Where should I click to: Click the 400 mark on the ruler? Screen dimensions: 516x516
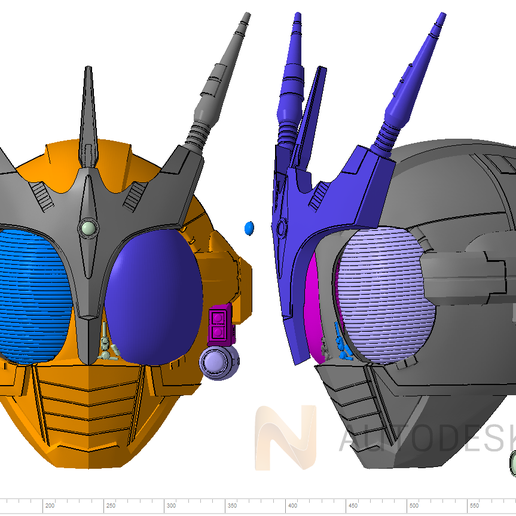(x=293, y=506)
